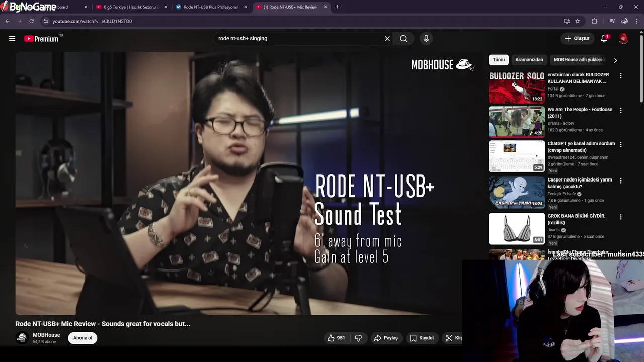Open BULDOZER SOLO video thumbnail
644x362 pixels.
click(x=517, y=87)
